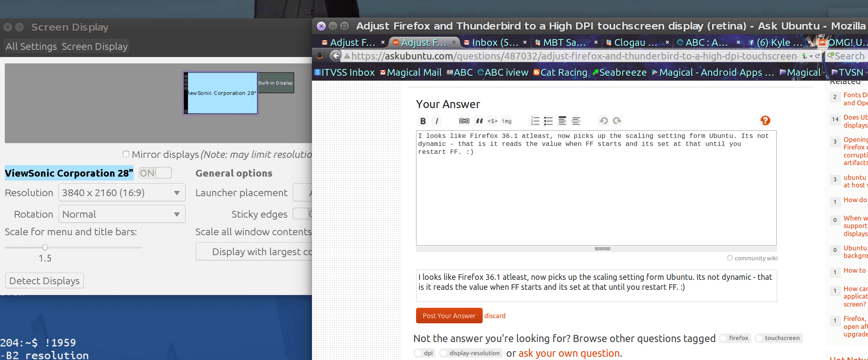Apply bold formatting in answer editor
Viewport: 868px width, 360px height.
tap(423, 121)
